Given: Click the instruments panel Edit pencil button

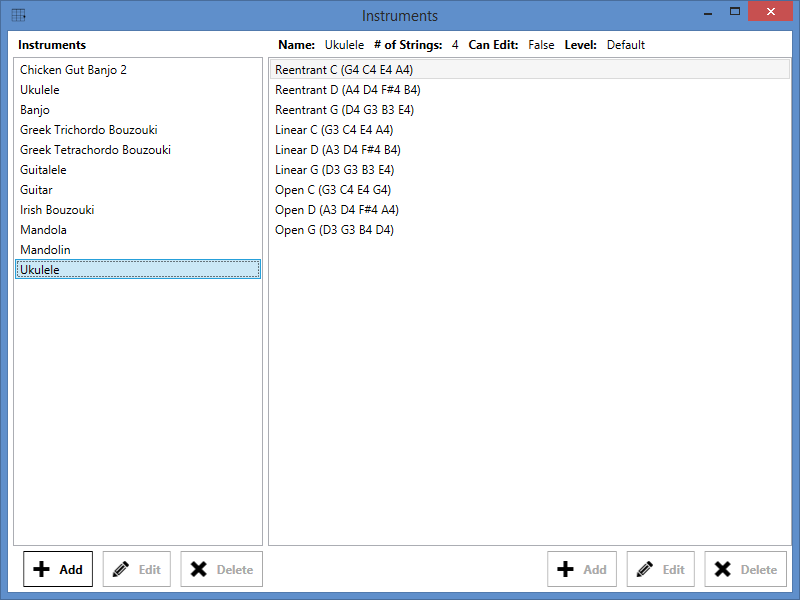Looking at the screenshot, I should (137, 569).
